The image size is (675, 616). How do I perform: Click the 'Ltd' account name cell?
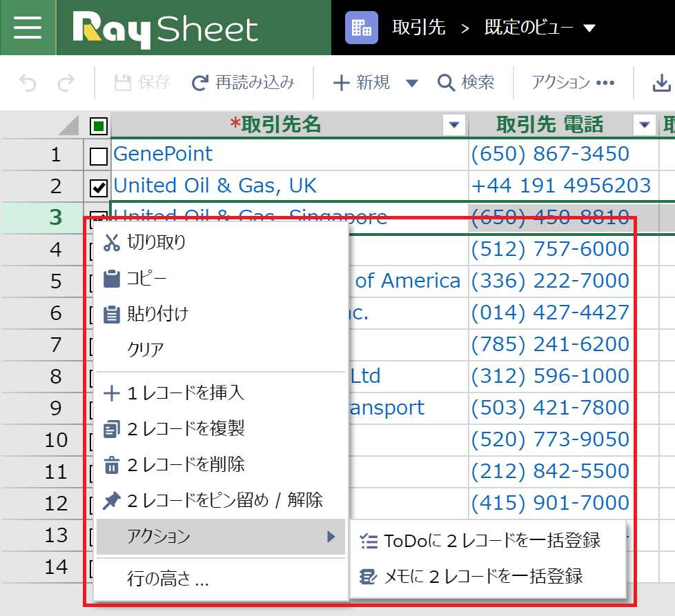click(x=408, y=376)
